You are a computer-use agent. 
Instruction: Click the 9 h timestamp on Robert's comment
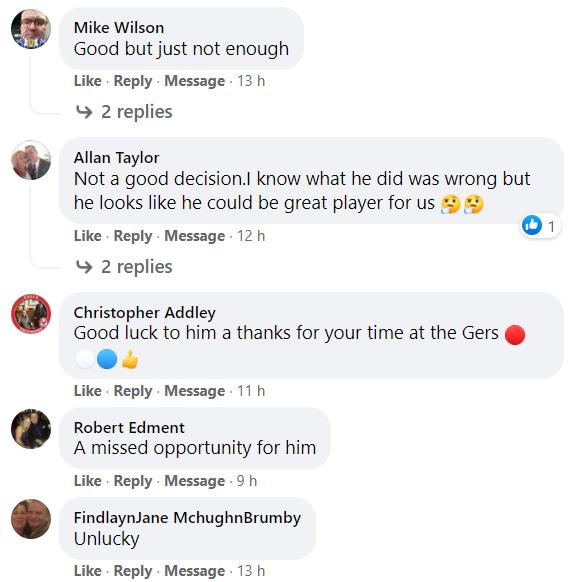(247, 481)
